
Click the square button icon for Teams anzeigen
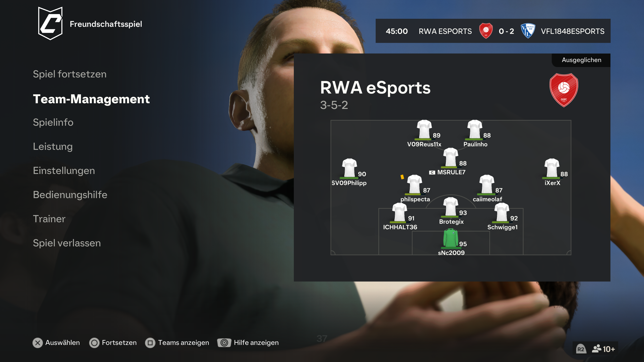[x=150, y=343]
